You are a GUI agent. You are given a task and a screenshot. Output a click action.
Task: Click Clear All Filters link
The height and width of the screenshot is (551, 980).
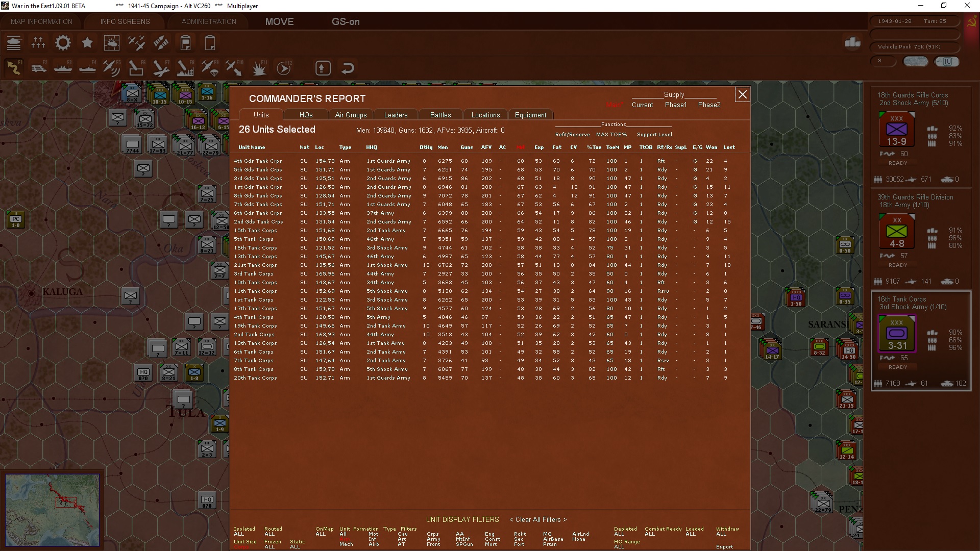[538, 519]
